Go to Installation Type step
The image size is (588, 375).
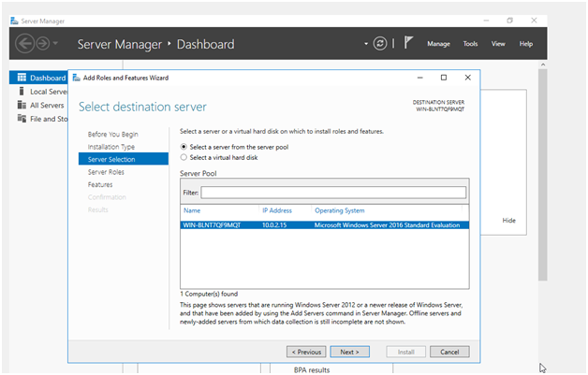[x=111, y=147]
